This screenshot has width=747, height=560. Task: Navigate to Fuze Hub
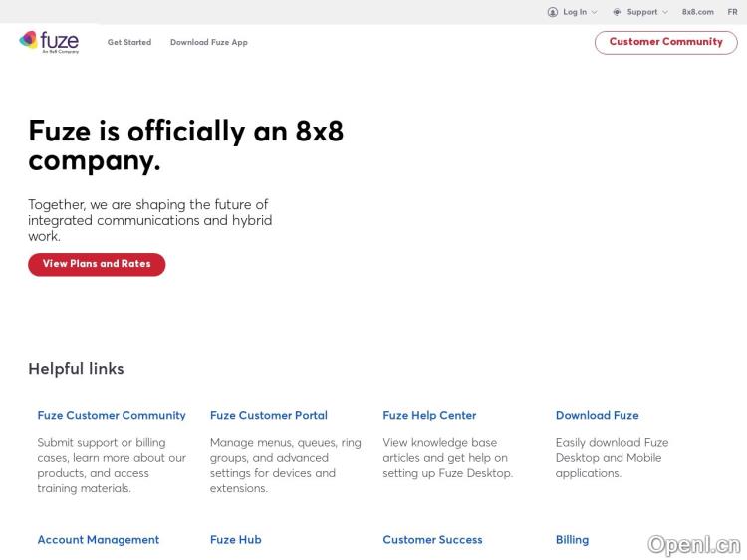(235, 539)
